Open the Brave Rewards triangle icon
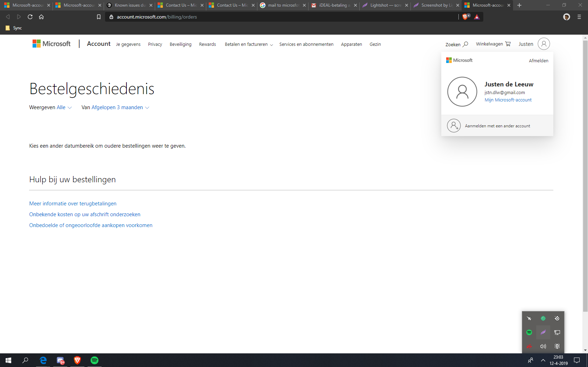The width and height of the screenshot is (588, 367). coord(477,17)
